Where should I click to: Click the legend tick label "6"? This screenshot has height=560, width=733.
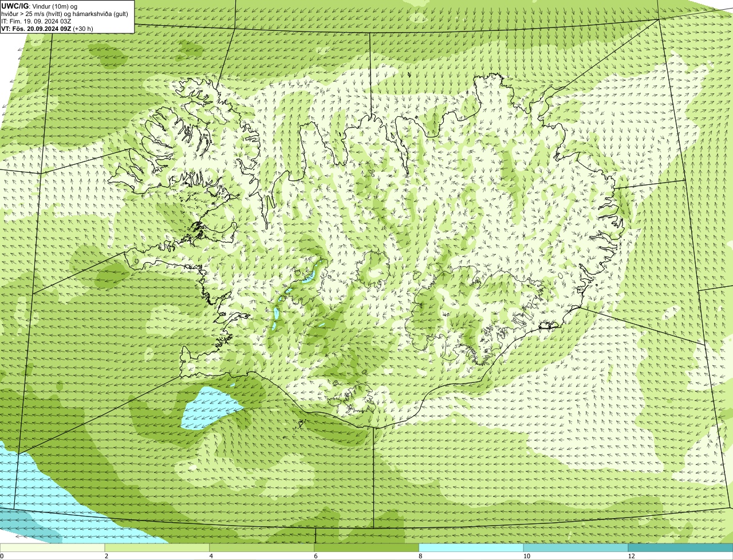click(x=316, y=556)
